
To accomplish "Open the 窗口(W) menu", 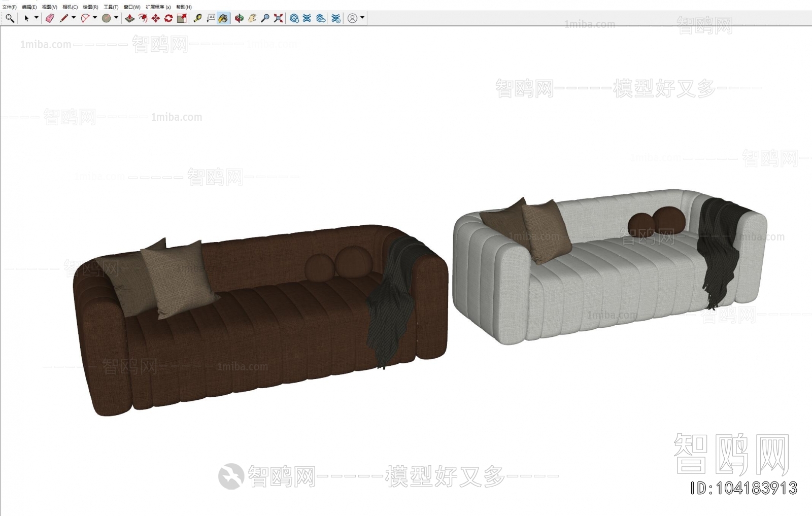I will coord(132,7).
